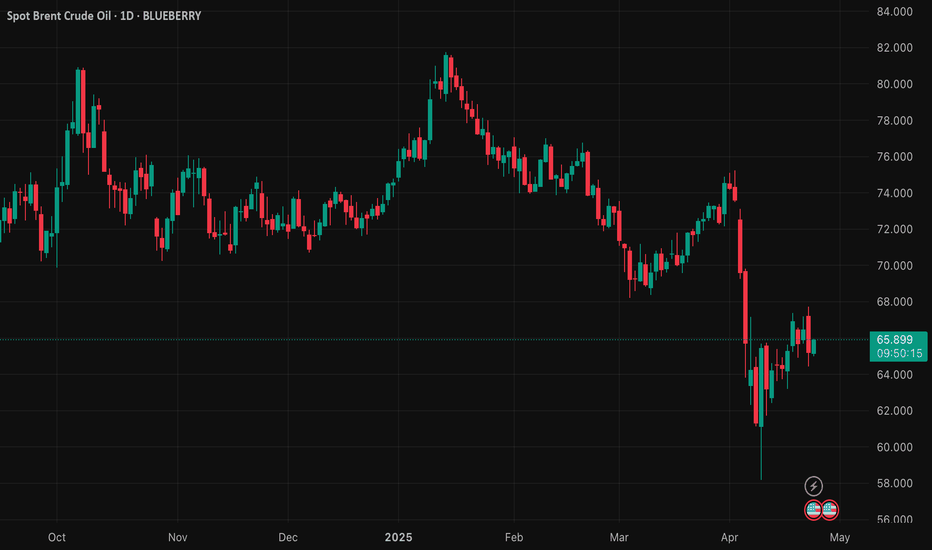Click the 78.000 price axis label
Screen dimensions: 932x550
[x=895, y=121]
